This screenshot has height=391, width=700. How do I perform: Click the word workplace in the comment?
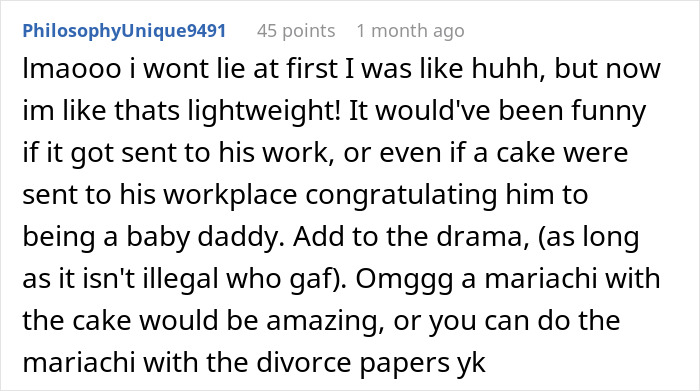click(x=230, y=195)
